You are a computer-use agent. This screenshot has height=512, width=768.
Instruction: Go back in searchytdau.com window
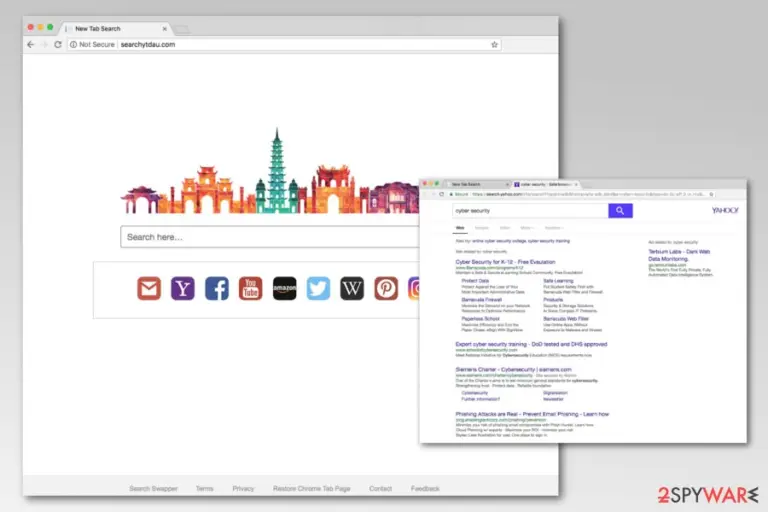(x=31, y=45)
